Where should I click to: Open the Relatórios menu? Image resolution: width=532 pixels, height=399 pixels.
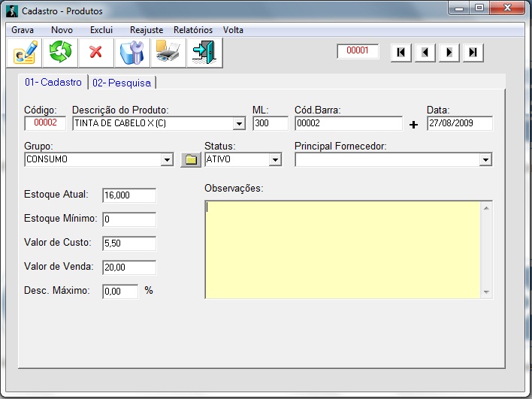click(x=193, y=30)
